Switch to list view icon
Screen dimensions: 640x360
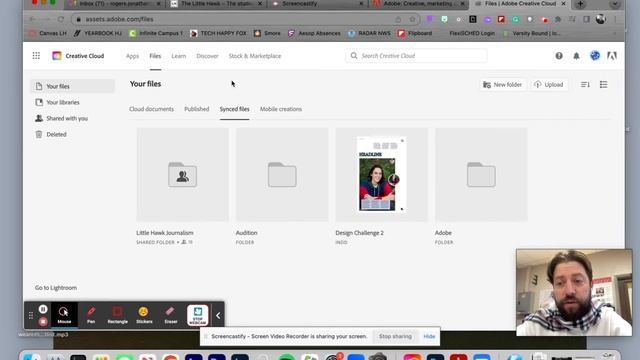pyautogui.click(x=603, y=84)
